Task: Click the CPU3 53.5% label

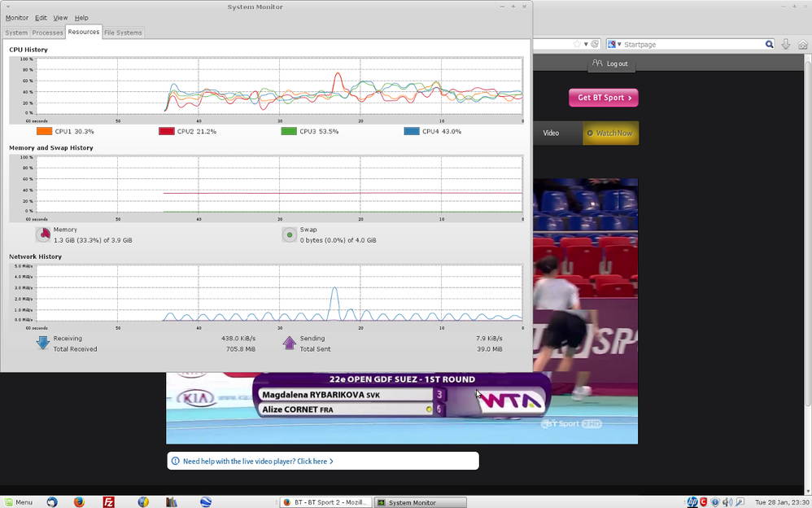Action: [318, 132]
